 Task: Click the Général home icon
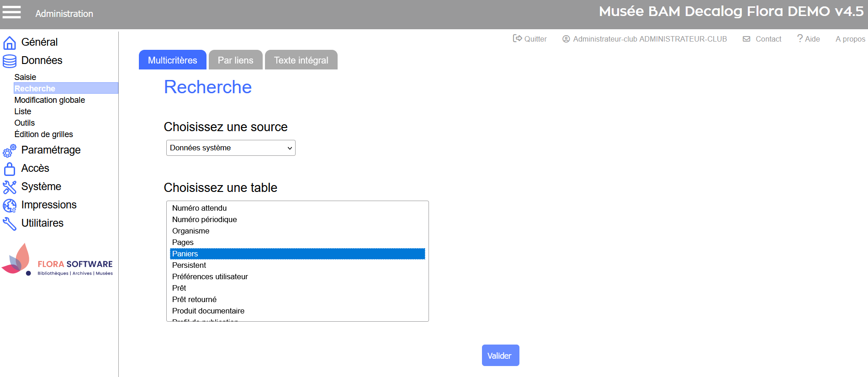click(x=10, y=42)
